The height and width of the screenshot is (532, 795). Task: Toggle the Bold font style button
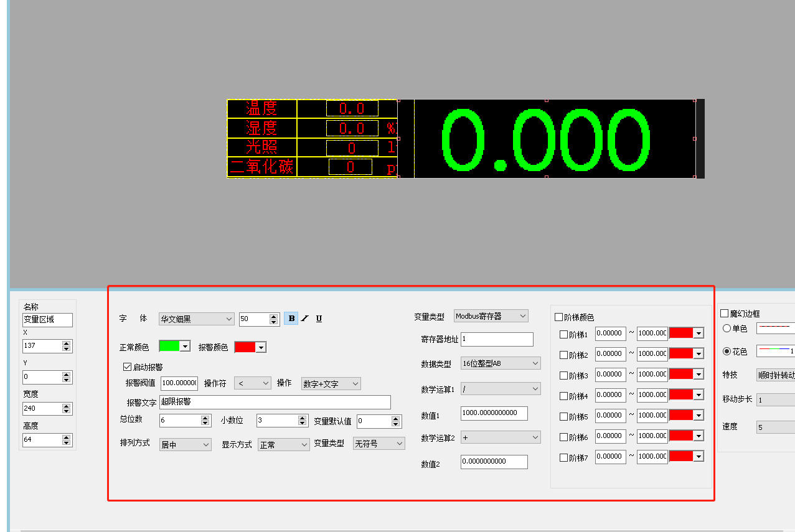291,319
